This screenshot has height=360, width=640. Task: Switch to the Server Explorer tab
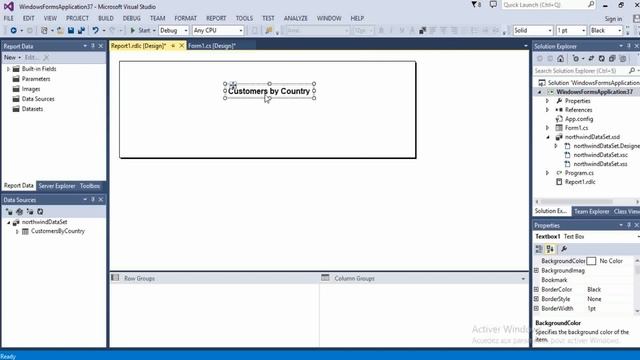coord(57,186)
